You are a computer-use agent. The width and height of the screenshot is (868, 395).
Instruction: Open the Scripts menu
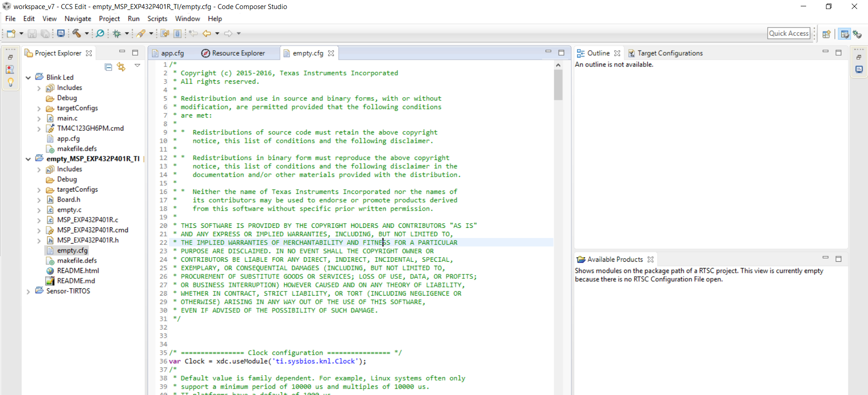pos(157,19)
